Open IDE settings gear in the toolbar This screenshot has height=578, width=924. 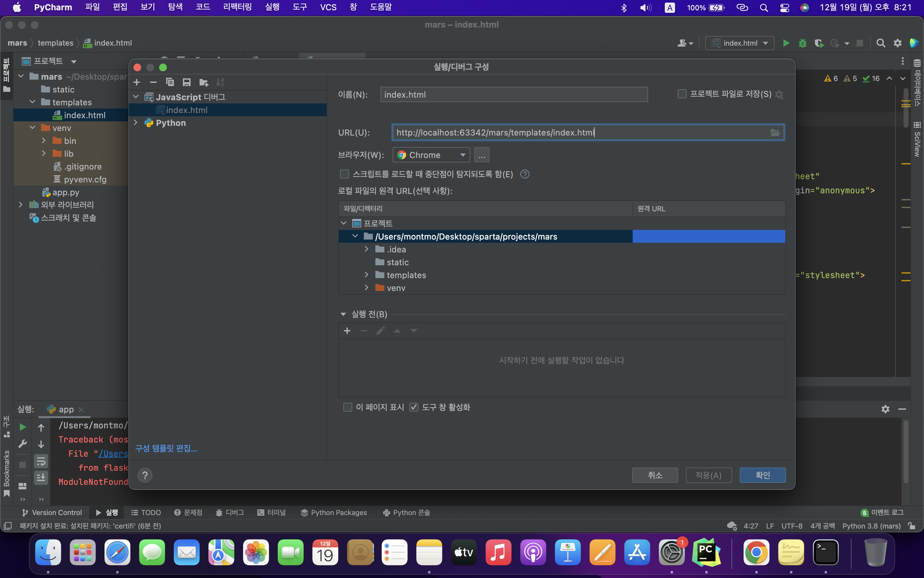pos(897,43)
